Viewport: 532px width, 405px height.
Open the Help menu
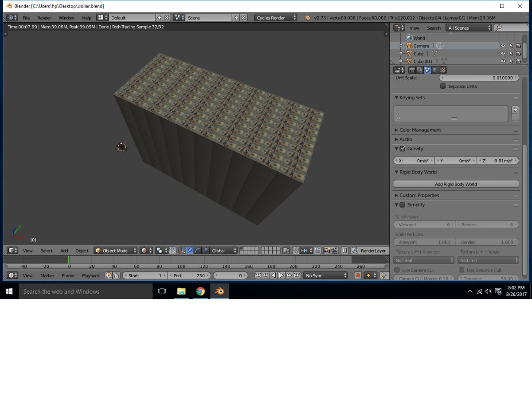[x=86, y=18]
